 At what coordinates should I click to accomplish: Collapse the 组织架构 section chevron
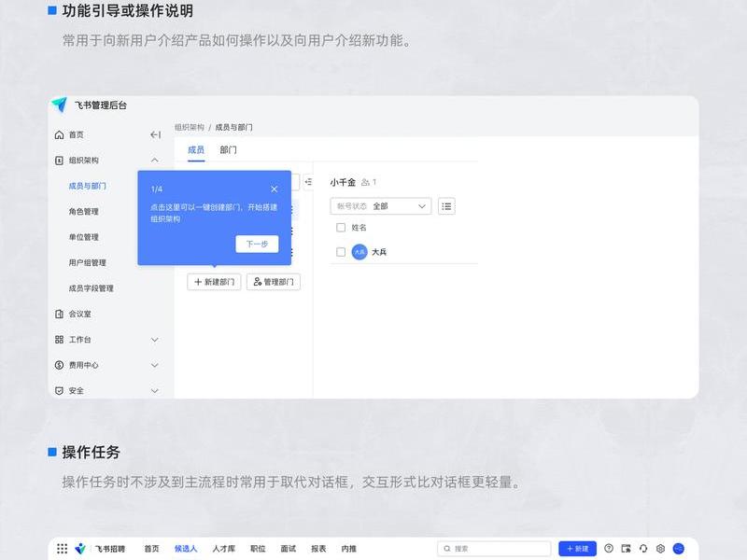pos(155,160)
